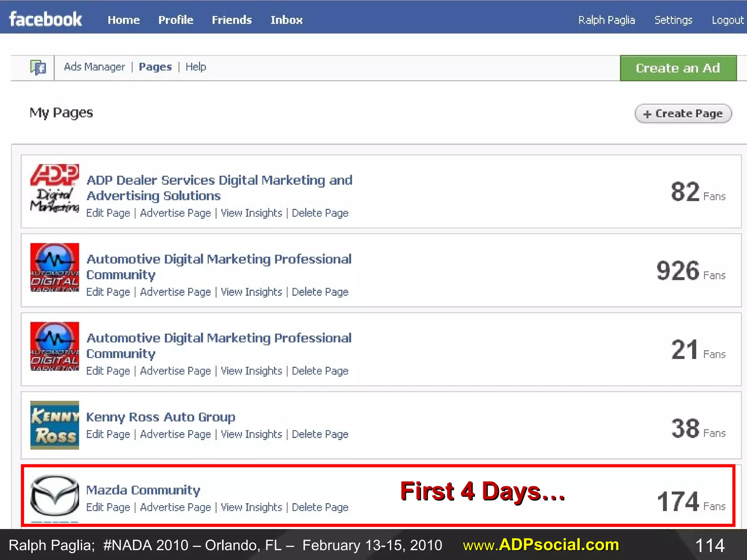
Task: Open Ralph Paglia's account link
Action: click(607, 20)
